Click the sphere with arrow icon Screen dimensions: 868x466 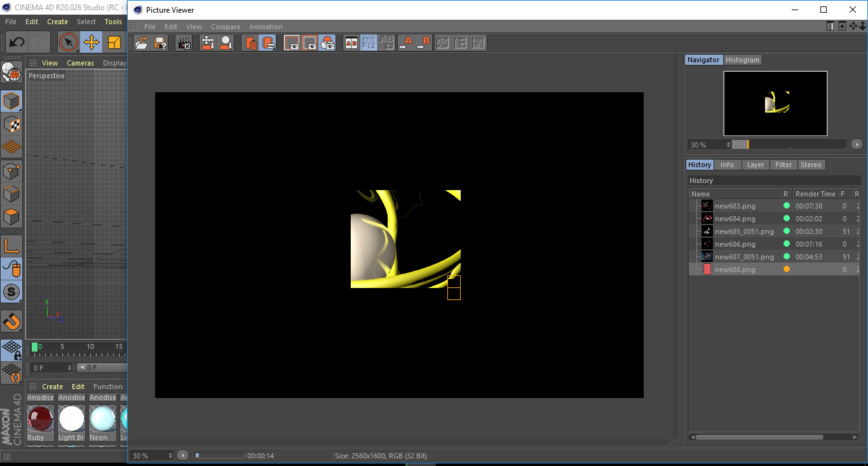coord(226,43)
